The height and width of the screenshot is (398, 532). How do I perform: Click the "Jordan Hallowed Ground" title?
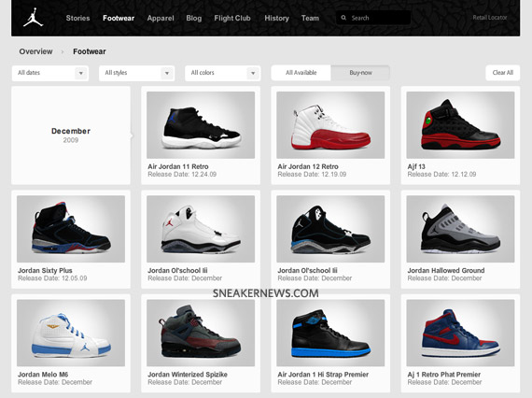[446, 271]
